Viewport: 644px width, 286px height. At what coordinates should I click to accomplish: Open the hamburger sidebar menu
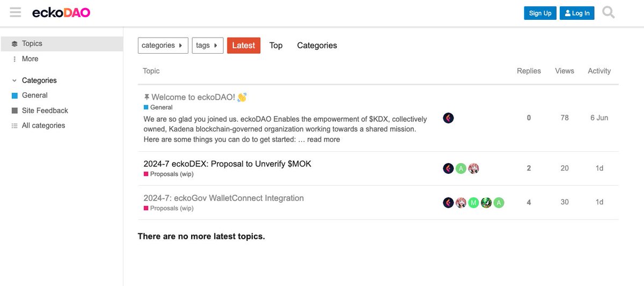pyautogui.click(x=15, y=13)
